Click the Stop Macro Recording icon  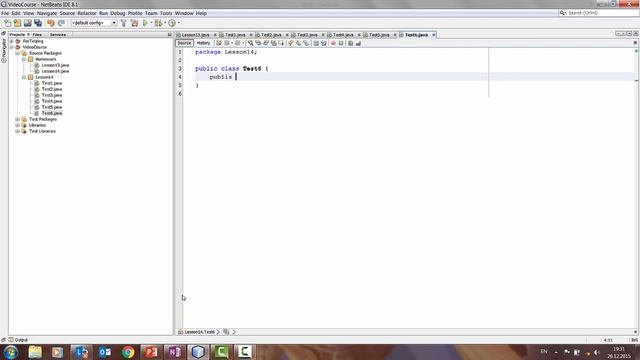pyautogui.click(x=341, y=43)
